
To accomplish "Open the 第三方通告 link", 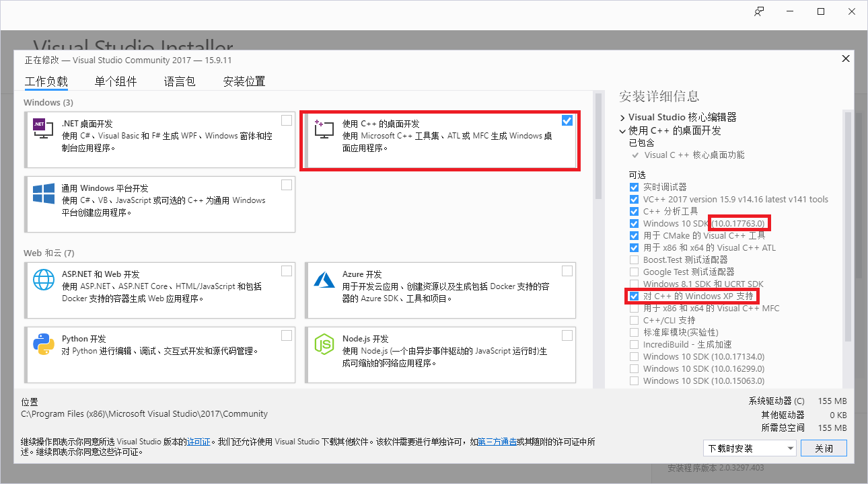I will (497, 442).
